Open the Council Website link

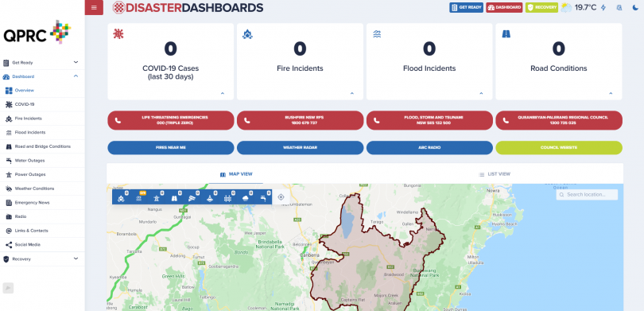click(x=559, y=147)
